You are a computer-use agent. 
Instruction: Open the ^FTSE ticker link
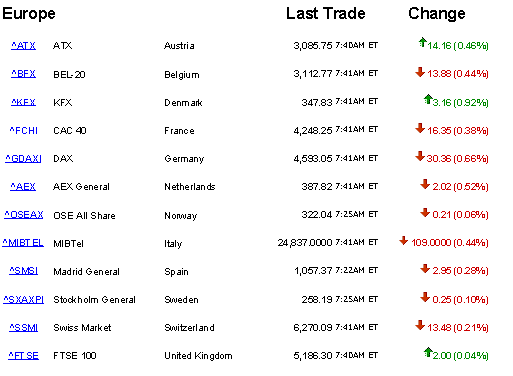coord(23,356)
